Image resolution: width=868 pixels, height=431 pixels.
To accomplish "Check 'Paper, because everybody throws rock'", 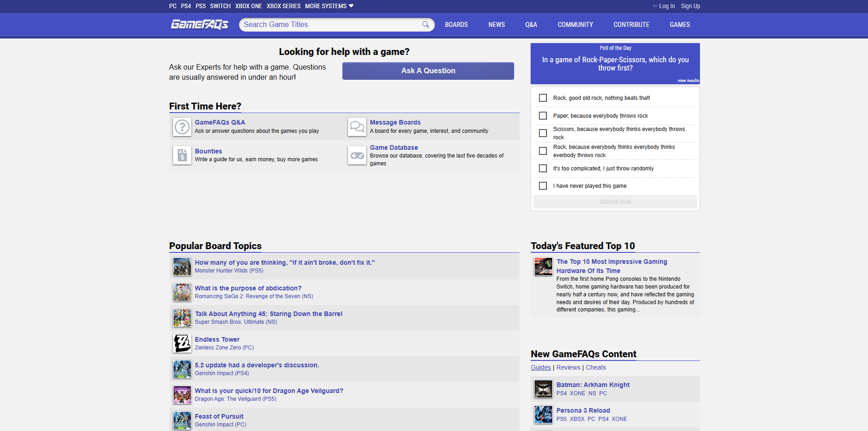I will [x=543, y=116].
